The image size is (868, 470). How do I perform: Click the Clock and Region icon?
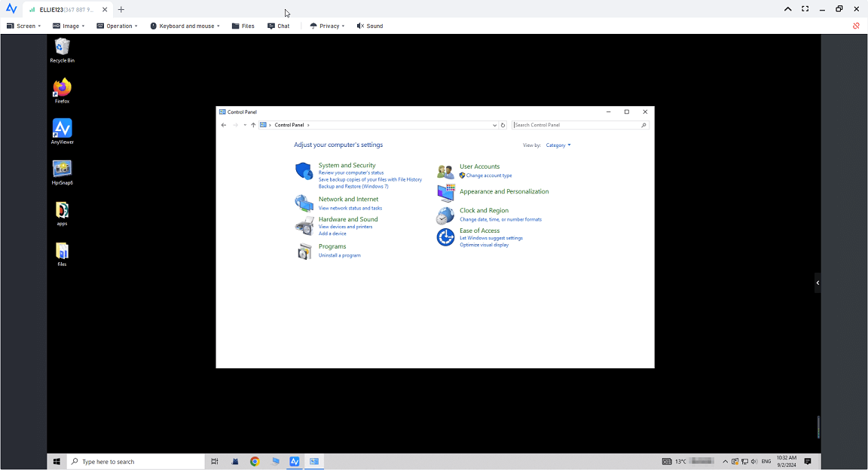click(445, 216)
